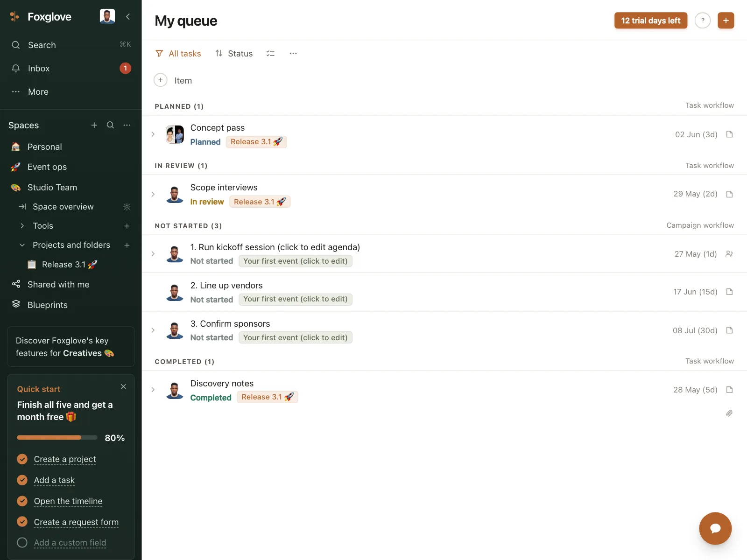Click the add Item plus circle

coord(160,80)
